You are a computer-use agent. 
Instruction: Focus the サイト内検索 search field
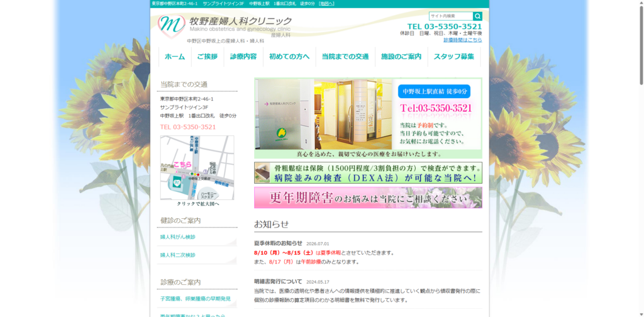click(x=451, y=16)
